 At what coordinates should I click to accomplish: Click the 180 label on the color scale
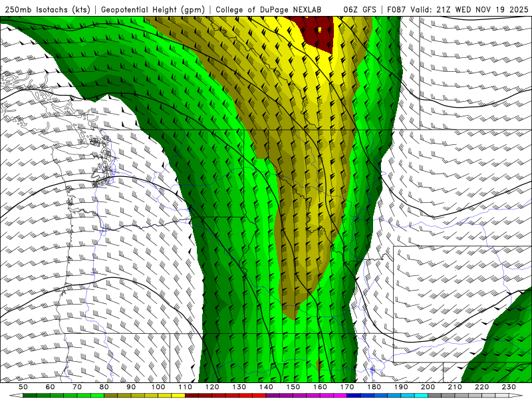tap(374, 387)
